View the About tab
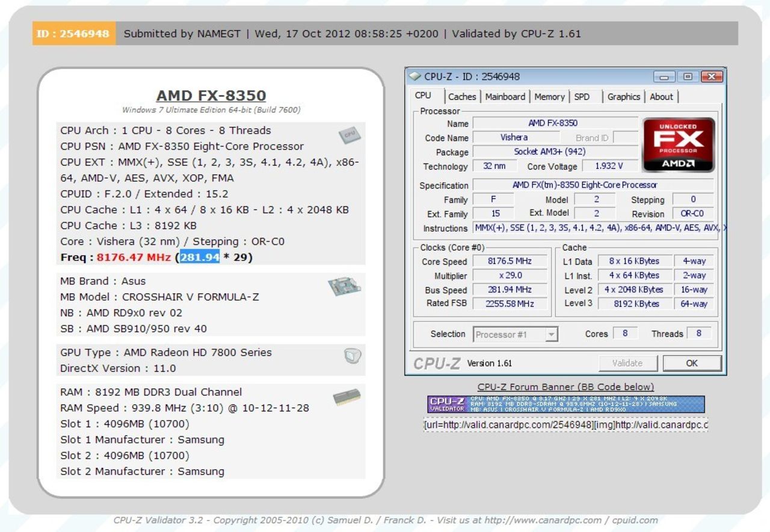Screen dimensions: 770x532 (661, 96)
